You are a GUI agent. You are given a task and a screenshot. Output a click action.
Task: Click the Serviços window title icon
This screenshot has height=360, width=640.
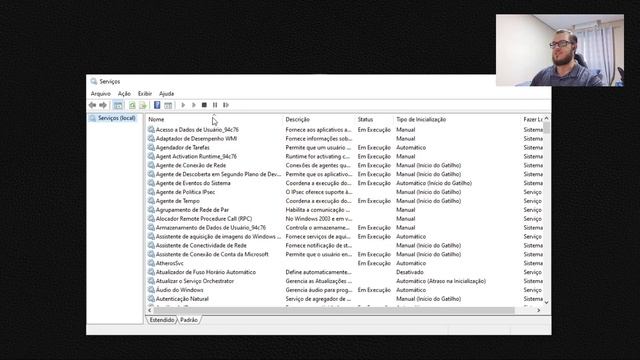(94, 81)
